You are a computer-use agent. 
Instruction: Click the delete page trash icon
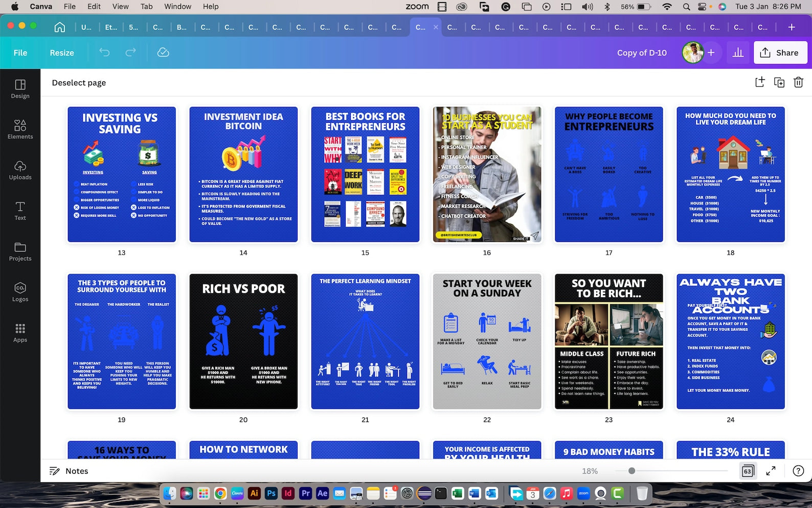point(798,82)
